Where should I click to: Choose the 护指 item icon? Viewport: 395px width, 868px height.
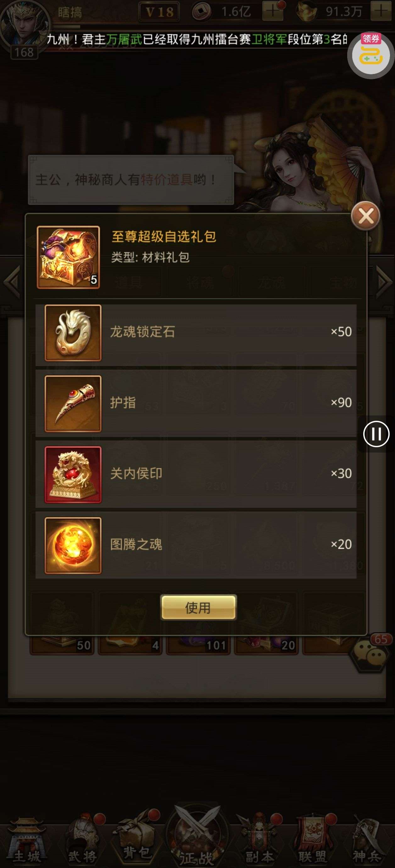tap(73, 403)
